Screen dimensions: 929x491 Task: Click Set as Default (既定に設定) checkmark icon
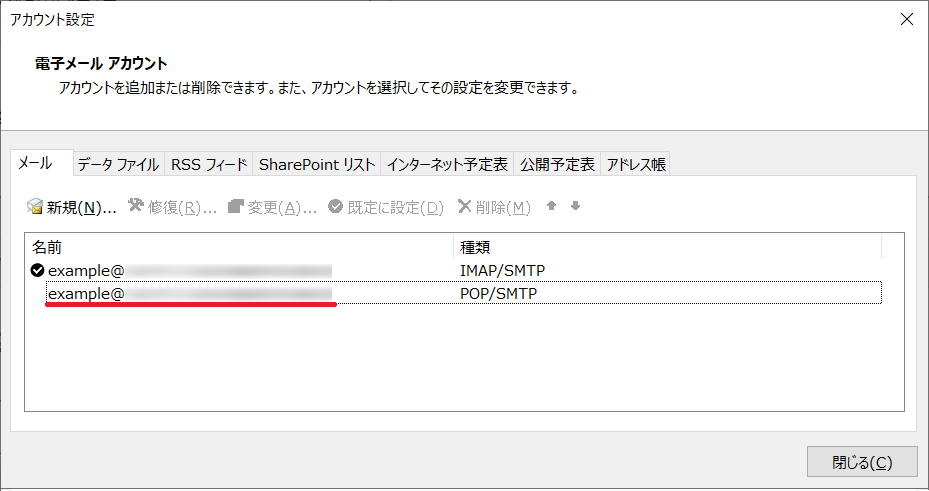(x=335, y=207)
